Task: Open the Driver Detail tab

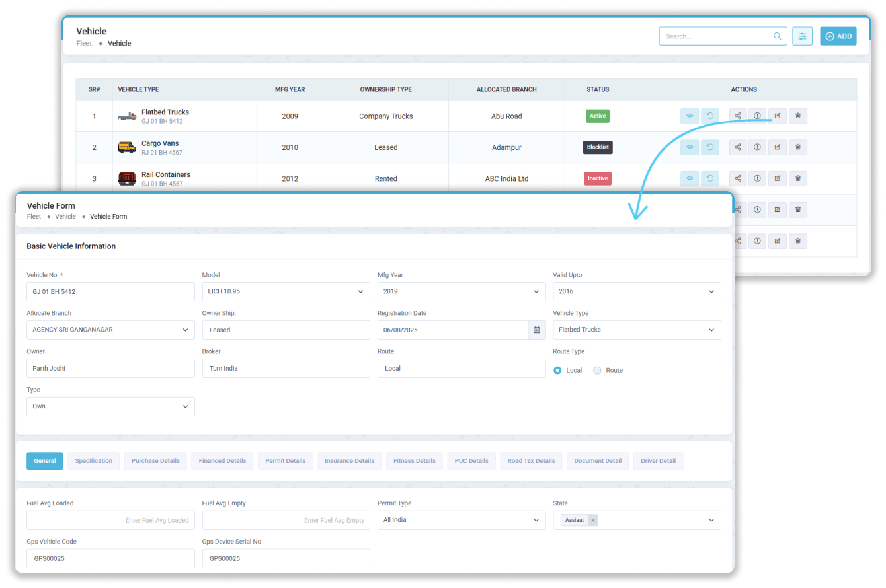Action: point(658,461)
